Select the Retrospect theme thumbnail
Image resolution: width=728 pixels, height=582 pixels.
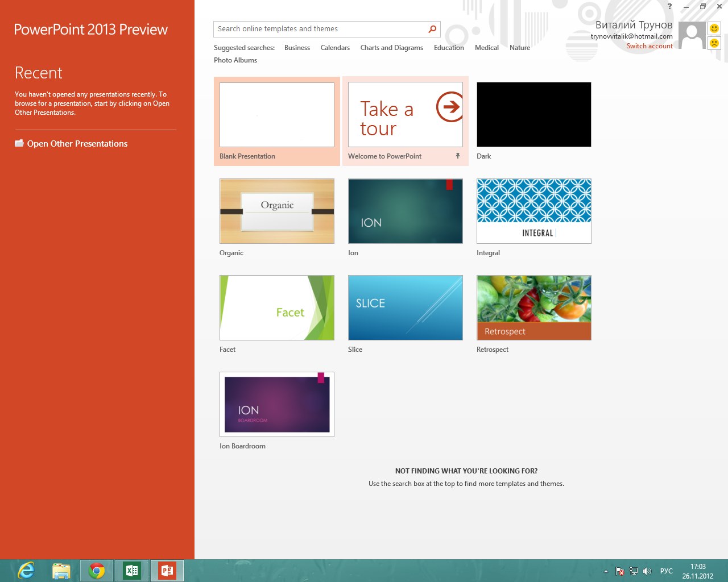(534, 308)
